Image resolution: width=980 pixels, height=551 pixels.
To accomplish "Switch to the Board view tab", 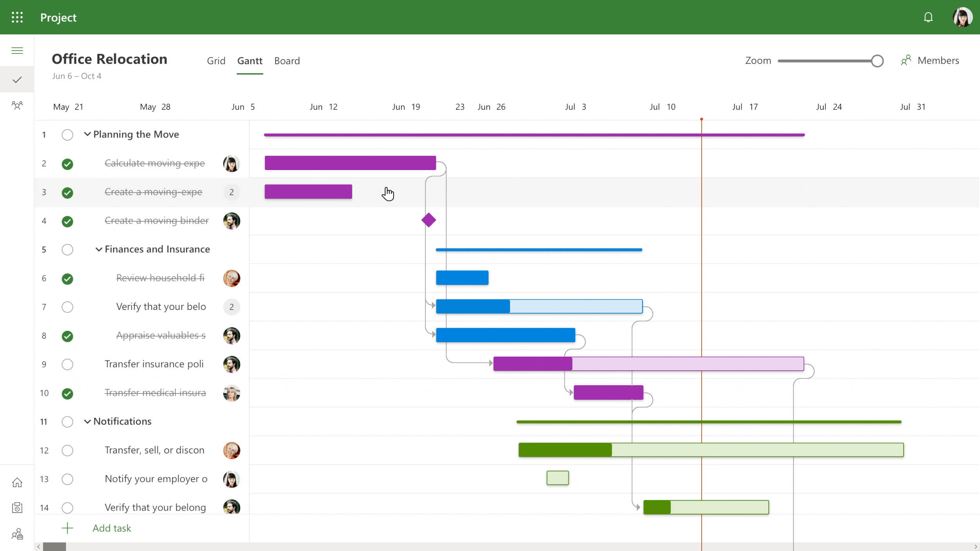I will tap(287, 61).
